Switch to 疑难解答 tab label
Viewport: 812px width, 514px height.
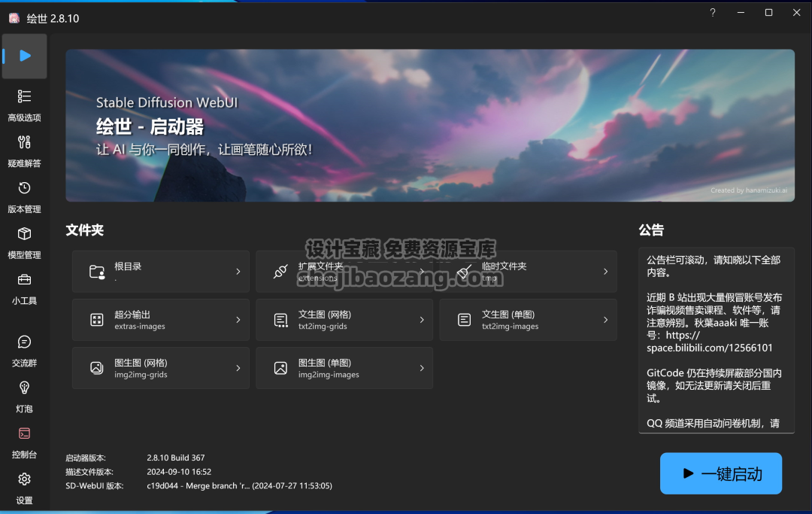click(24, 163)
